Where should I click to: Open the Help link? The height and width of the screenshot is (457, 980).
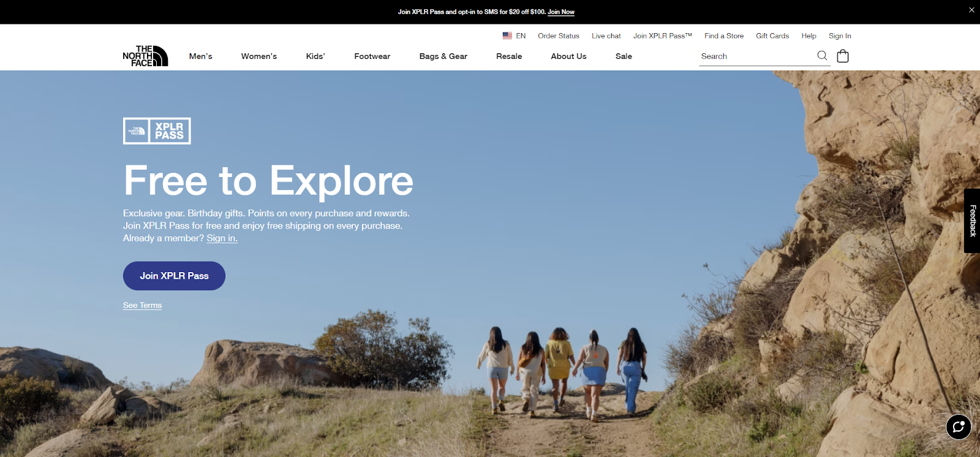click(x=809, y=36)
